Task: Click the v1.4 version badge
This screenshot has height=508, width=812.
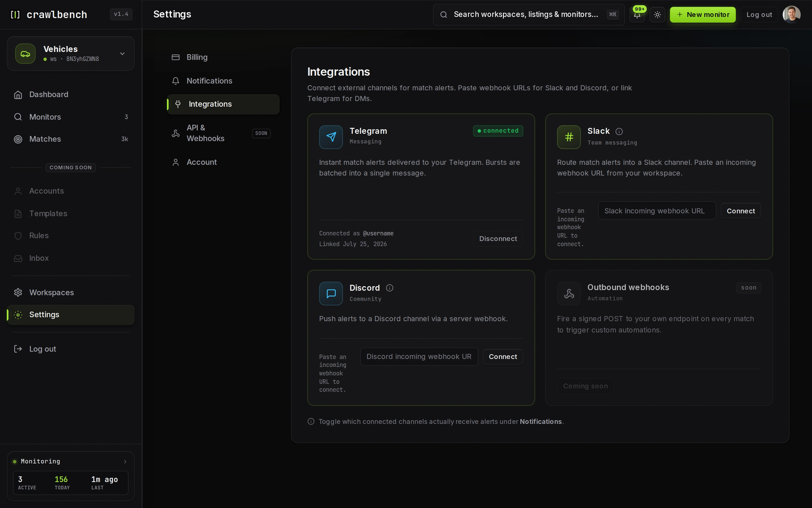Action: [x=121, y=14]
